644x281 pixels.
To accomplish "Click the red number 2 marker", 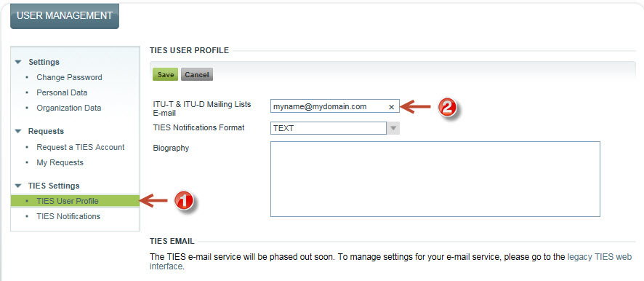I will (446, 108).
